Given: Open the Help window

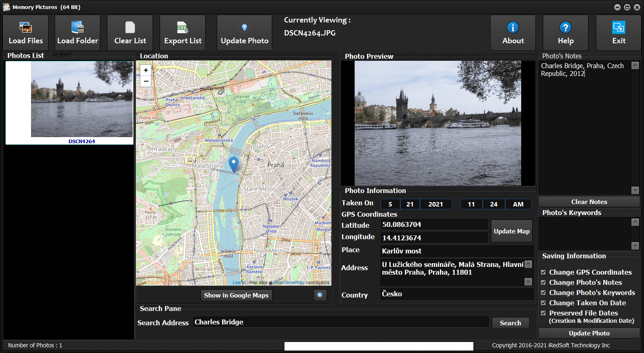Looking at the screenshot, I should tap(565, 33).
